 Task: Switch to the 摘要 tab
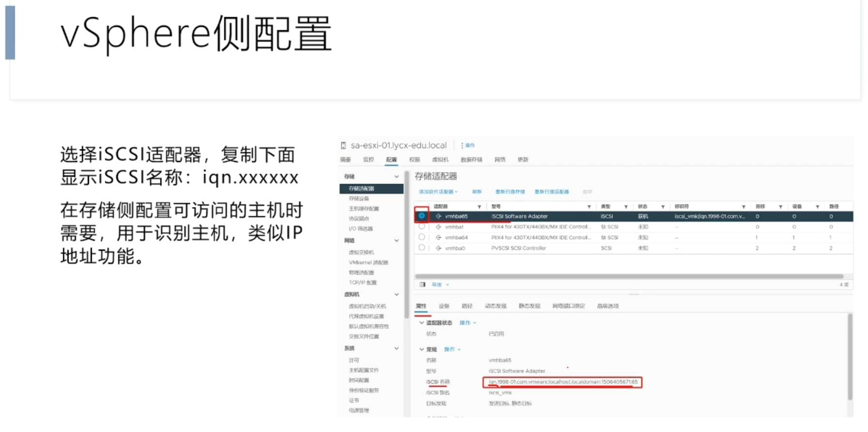pyautogui.click(x=345, y=159)
